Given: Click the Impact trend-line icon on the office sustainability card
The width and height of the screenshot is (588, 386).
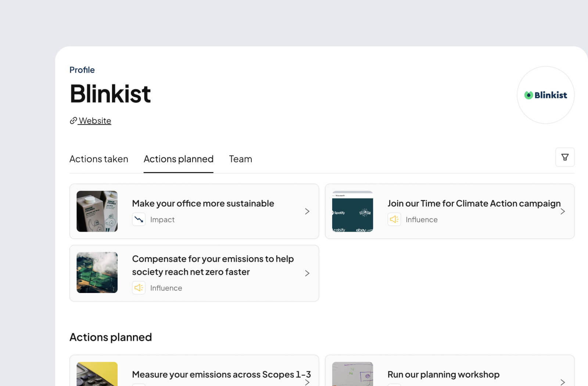Looking at the screenshot, I should (x=139, y=219).
